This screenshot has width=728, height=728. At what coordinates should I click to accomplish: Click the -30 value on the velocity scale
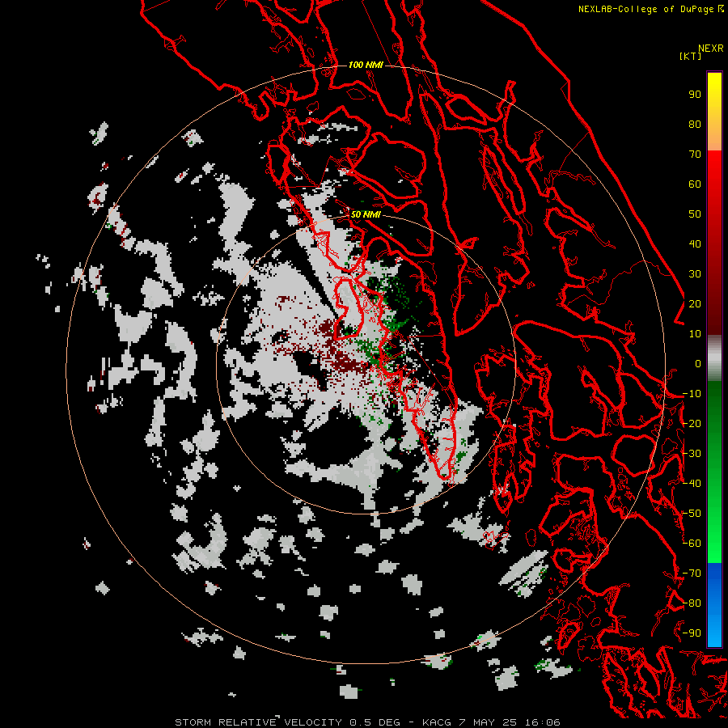click(692, 454)
